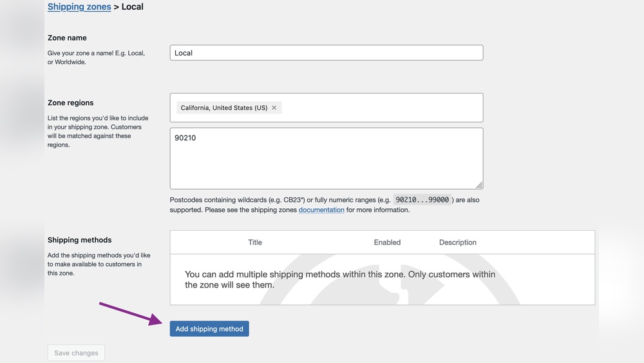Image resolution: width=644 pixels, height=363 pixels.
Task: Open the Shipping zones breadcrumb link
Action: tap(79, 6)
